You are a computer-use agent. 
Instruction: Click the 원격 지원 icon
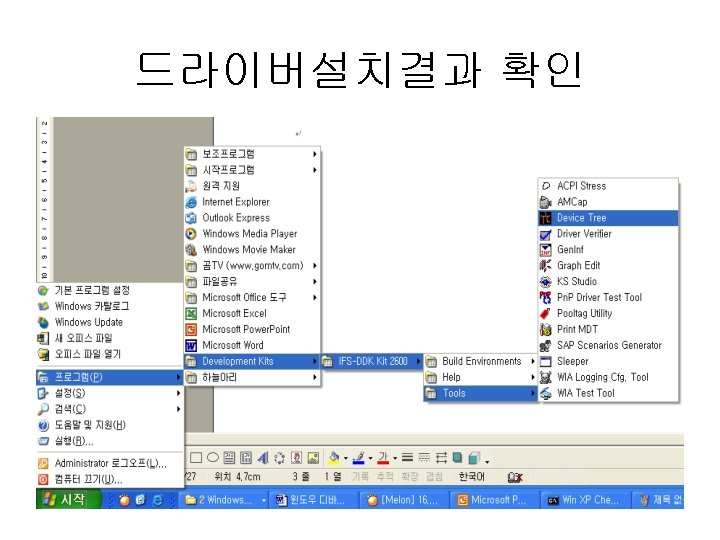[191, 186]
